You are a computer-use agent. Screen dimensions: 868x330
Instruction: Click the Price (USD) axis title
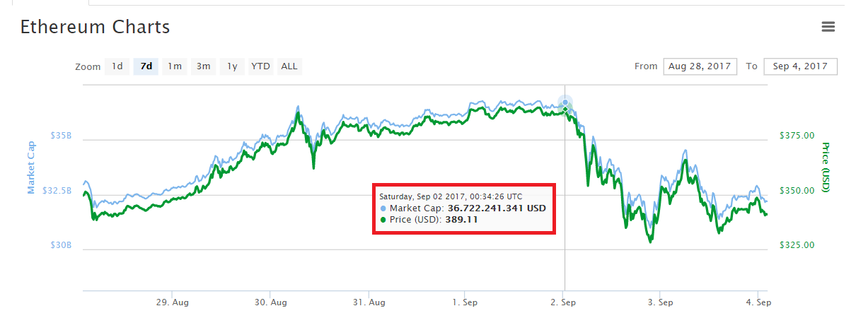(825, 167)
